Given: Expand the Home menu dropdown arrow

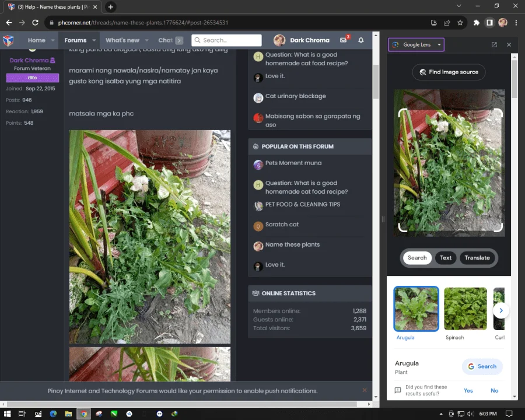Looking at the screenshot, I should [x=53, y=40].
